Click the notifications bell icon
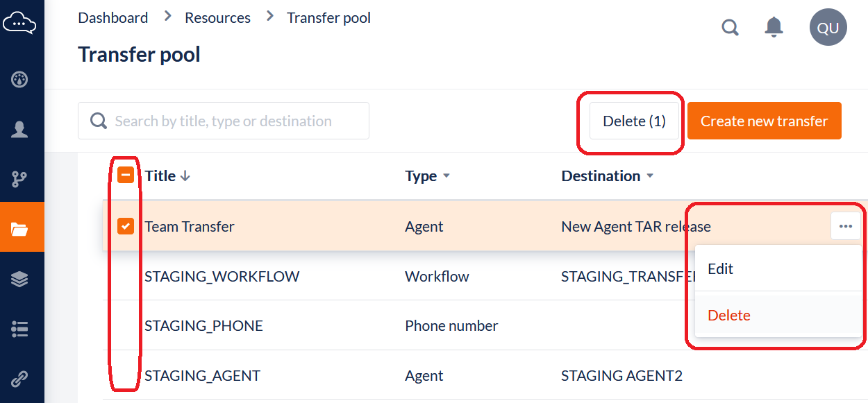This screenshot has height=403, width=868. point(774,28)
